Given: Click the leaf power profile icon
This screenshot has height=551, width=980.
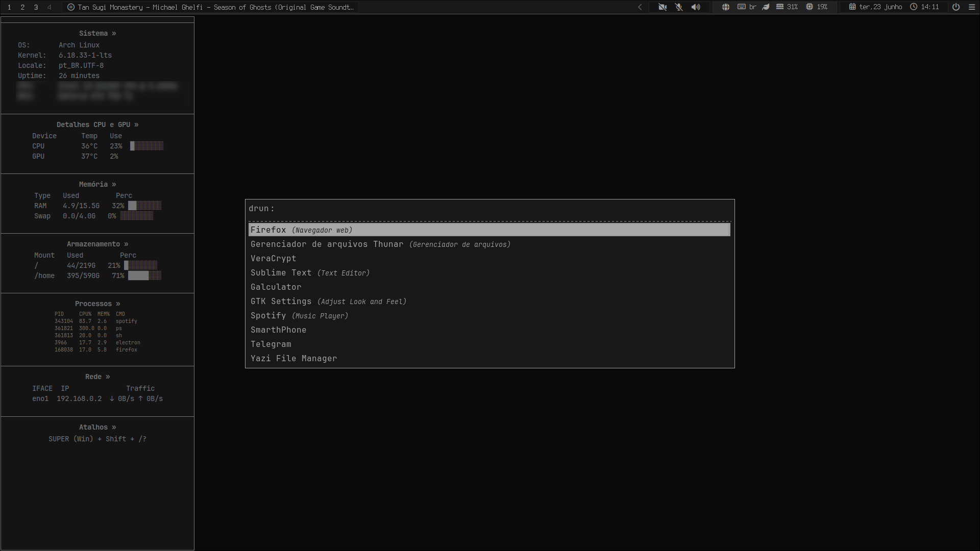Looking at the screenshot, I should 766,7.
